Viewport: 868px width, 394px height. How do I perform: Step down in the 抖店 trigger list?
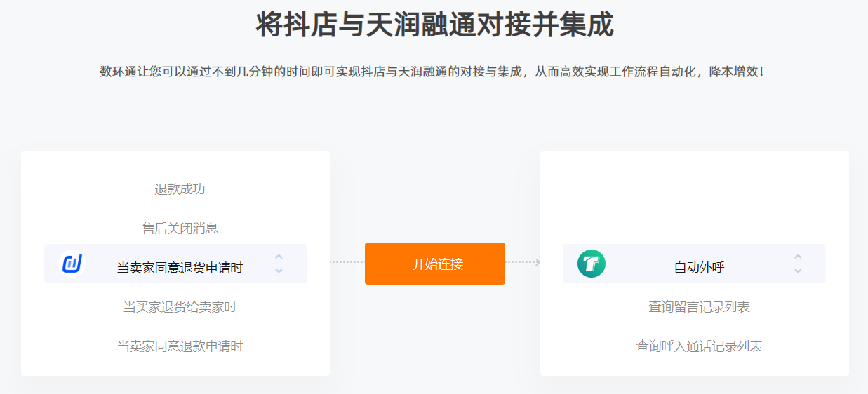pos(279,270)
